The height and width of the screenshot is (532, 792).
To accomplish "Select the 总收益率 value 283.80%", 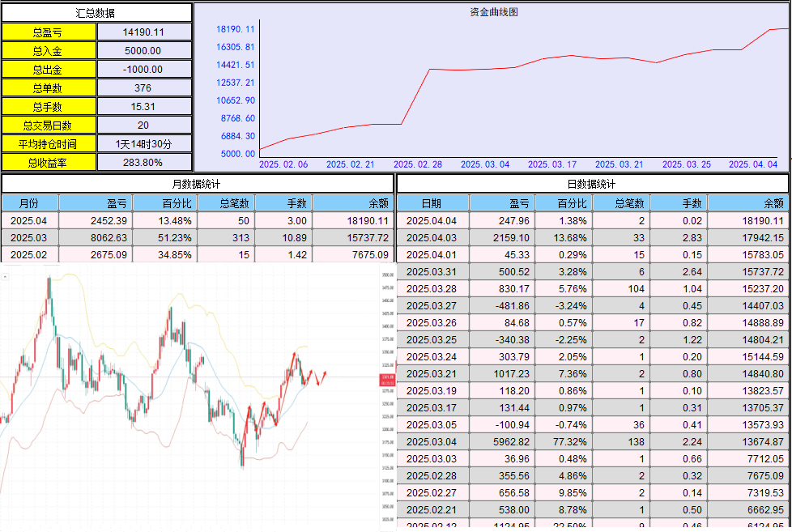I will [x=144, y=163].
